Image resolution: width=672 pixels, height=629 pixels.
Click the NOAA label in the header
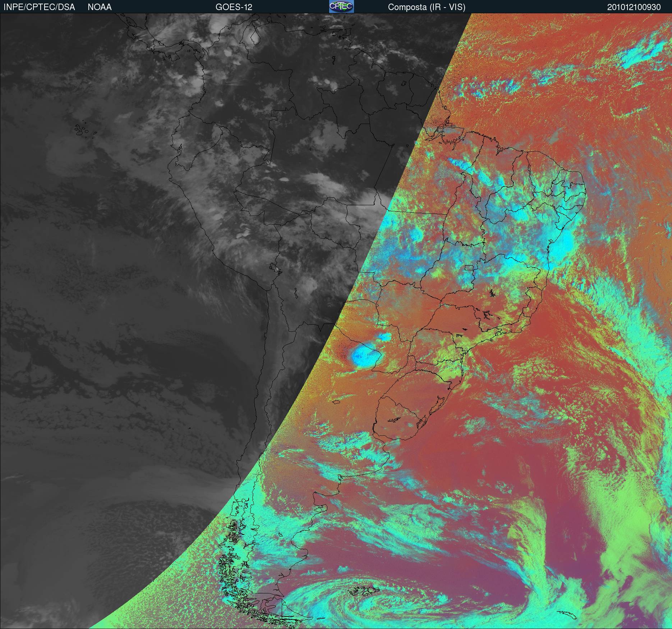pos(100,7)
